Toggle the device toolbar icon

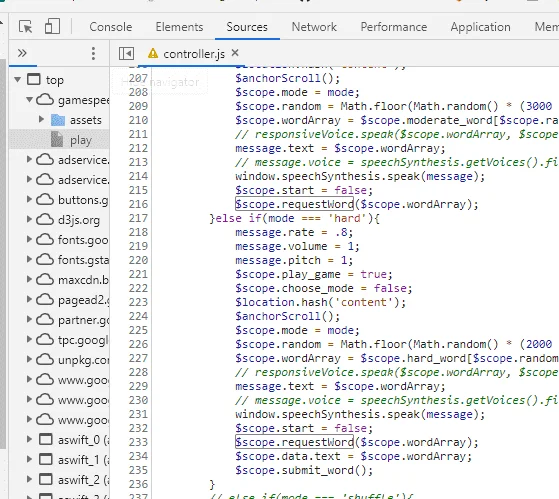point(52,27)
